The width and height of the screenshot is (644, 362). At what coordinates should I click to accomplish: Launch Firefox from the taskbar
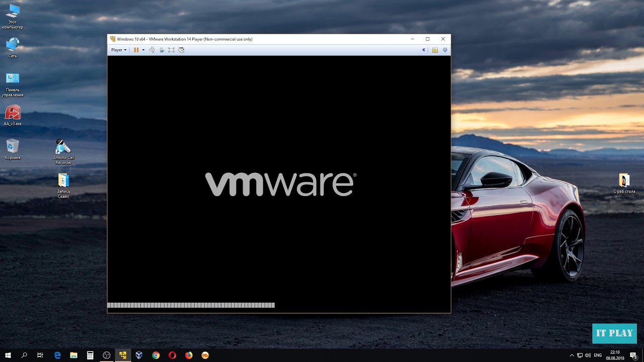tap(189, 355)
